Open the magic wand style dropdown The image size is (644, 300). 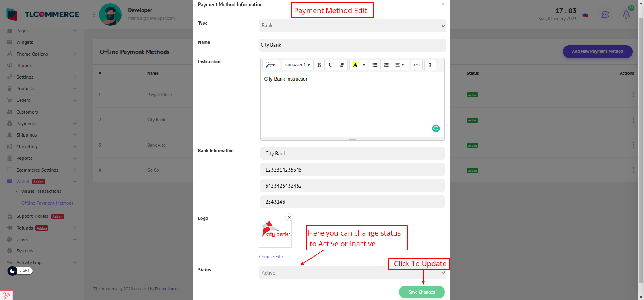(x=270, y=65)
